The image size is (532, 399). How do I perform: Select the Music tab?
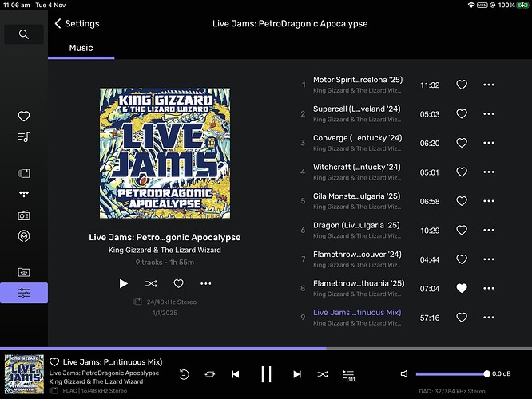point(81,48)
